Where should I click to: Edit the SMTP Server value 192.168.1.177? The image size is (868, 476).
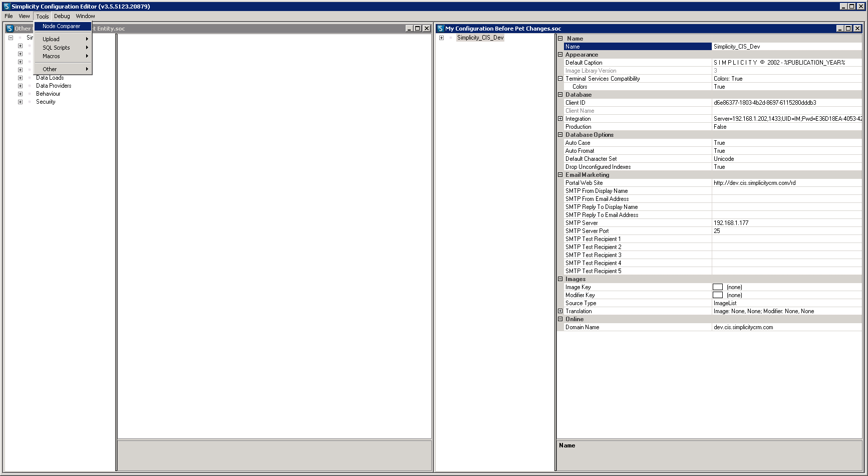coord(787,223)
